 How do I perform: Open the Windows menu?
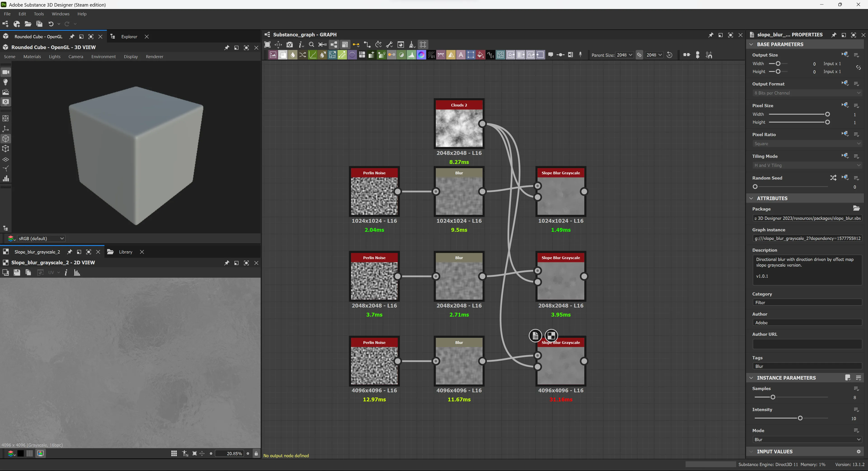[x=61, y=14]
